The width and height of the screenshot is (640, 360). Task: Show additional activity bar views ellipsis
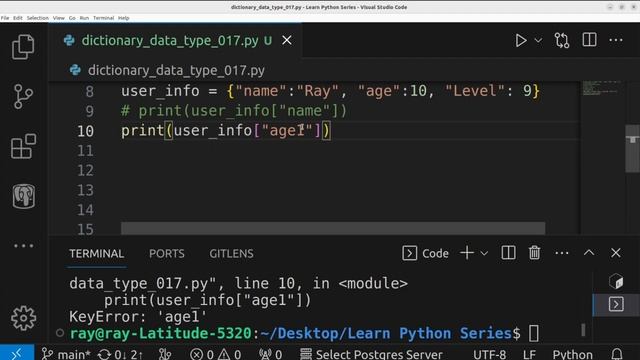24,246
